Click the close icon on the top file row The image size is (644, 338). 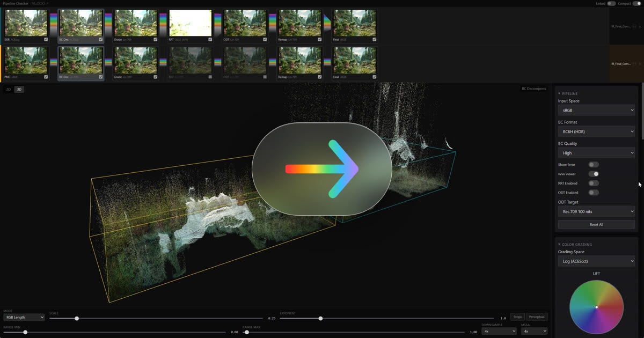640,26
